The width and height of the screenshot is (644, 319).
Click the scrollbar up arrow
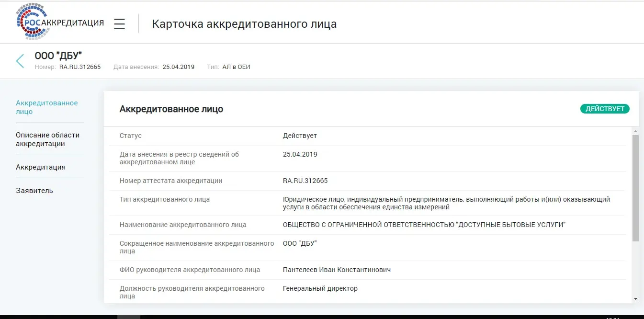(x=635, y=131)
